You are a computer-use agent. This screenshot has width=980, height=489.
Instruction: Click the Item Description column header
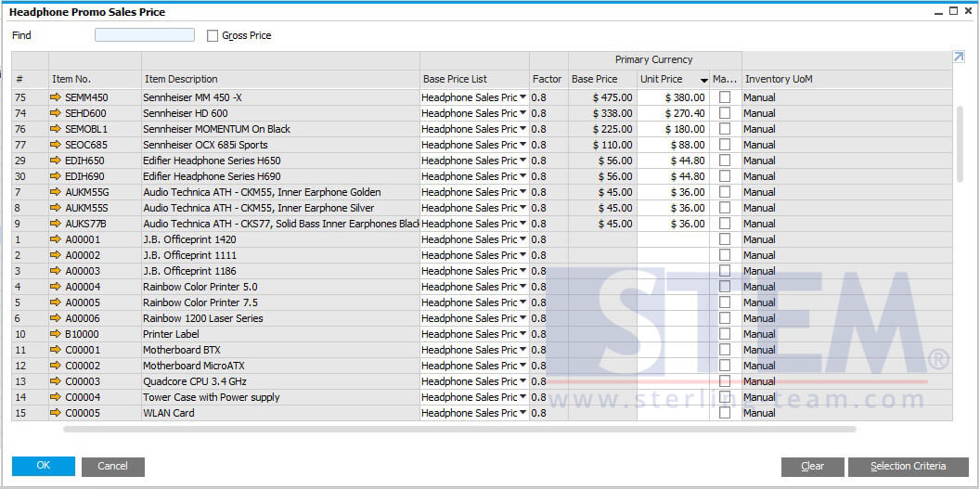(280, 79)
